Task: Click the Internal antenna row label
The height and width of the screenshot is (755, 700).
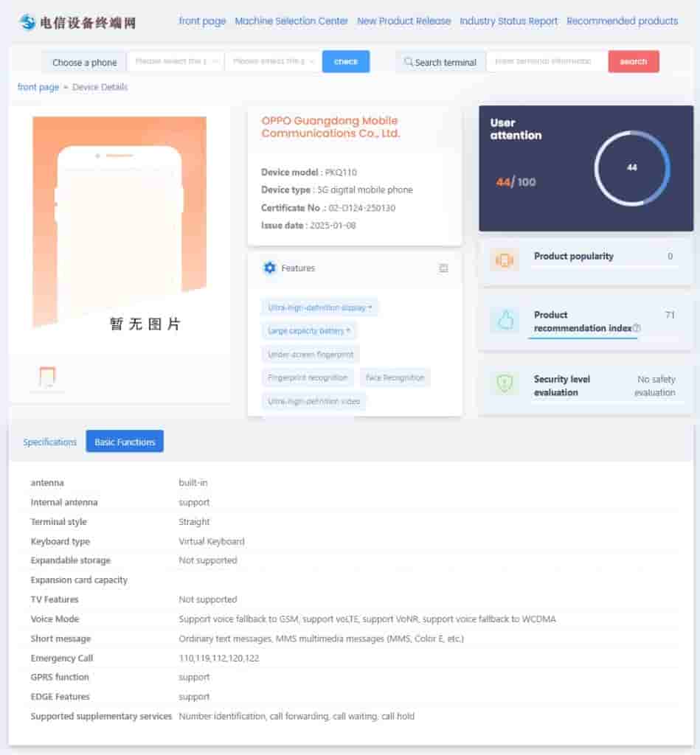Action: (64, 502)
